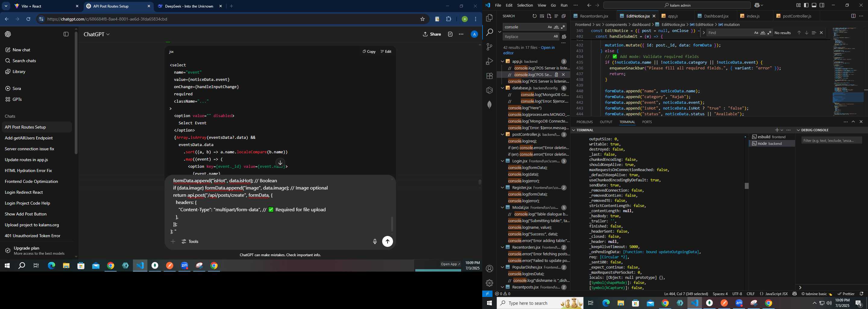Click Edit on the jsx code block
Screen dimensions: 868x309
click(386, 52)
